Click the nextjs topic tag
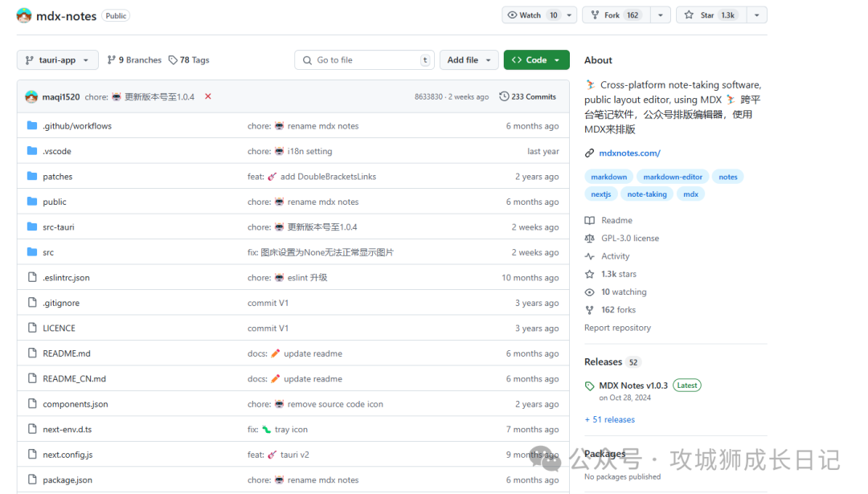The image size is (868, 494). coord(600,194)
